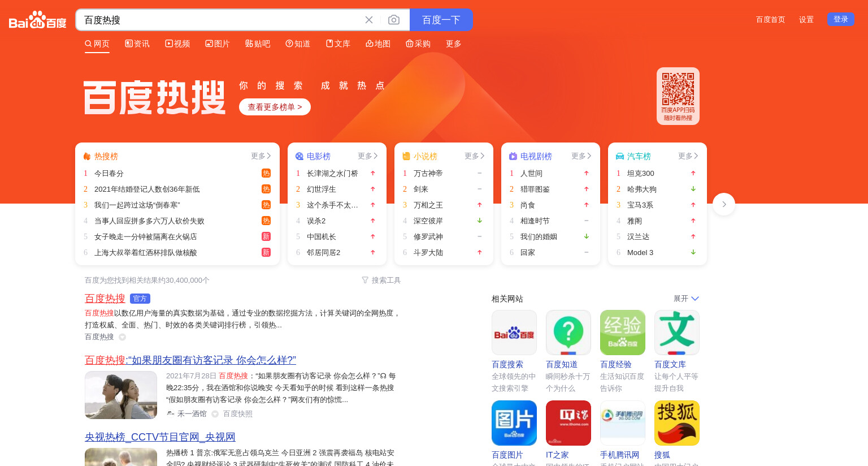
Task: Open novel 斗罗大陆
Action: [x=428, y=252]
